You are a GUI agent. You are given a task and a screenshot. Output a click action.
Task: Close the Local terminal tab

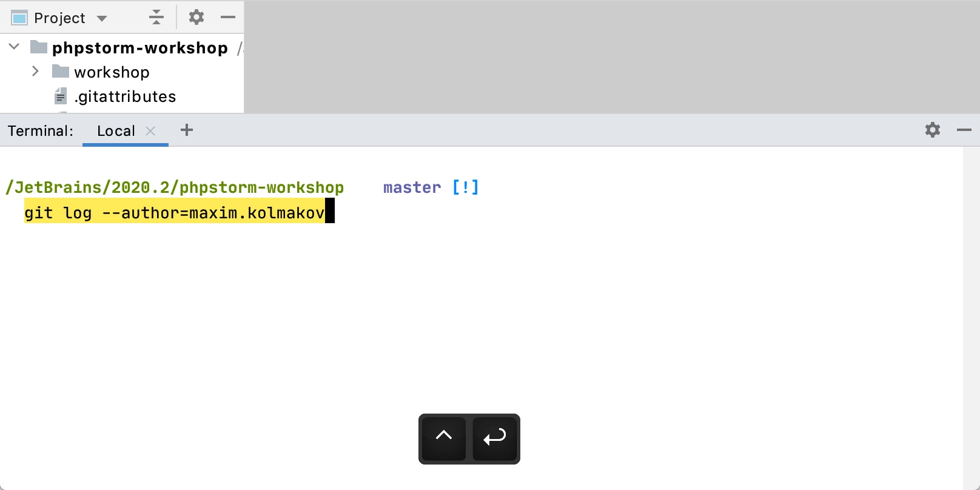tap(150, 131)
